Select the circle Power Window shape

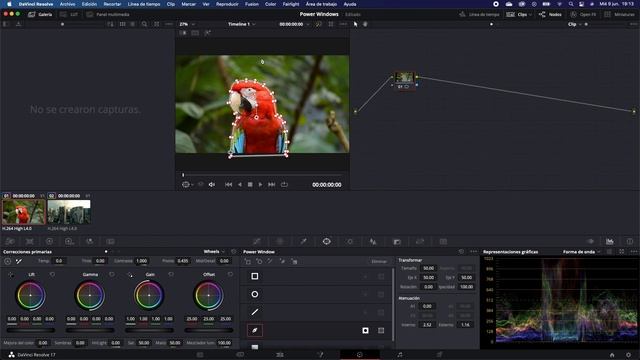[x=255, y=294]
